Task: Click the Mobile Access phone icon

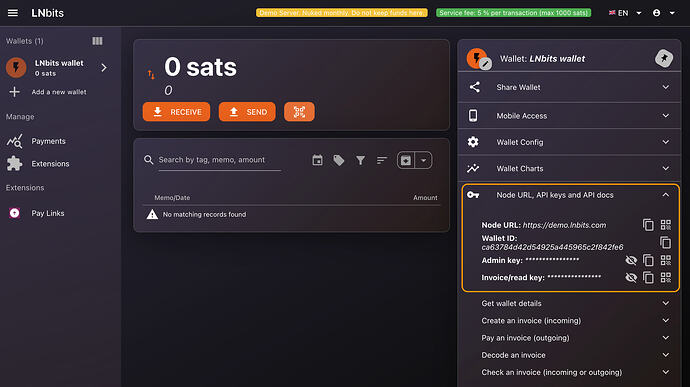Action: point(473,115)
